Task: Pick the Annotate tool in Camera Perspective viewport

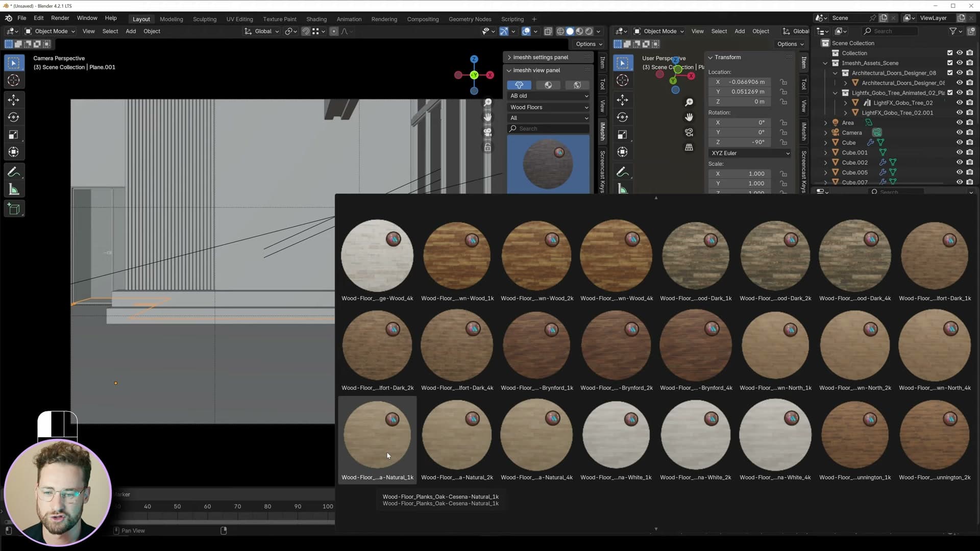Action: click(14, 172)
